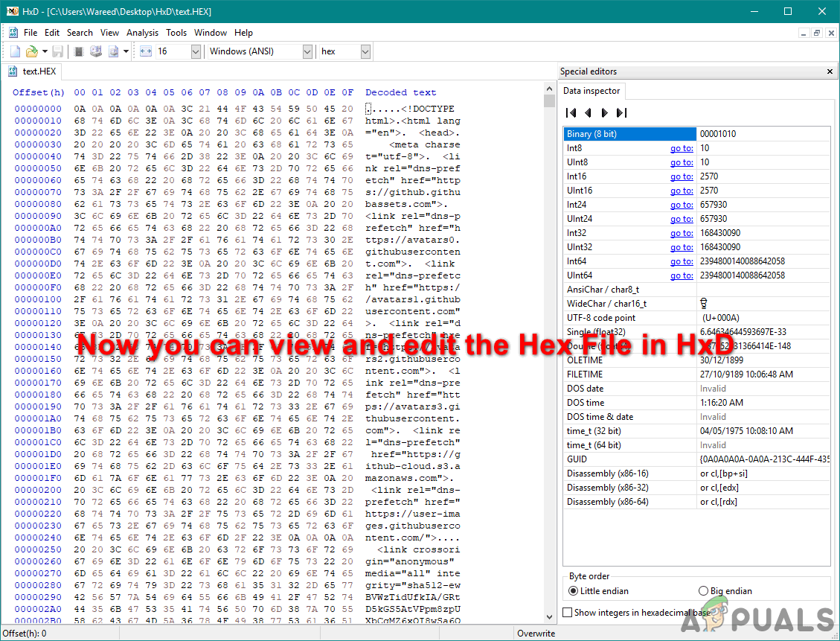Open a physical disk
Viewport: 840px width, 641px height.
pyautogui.click(x=96, y=51)
